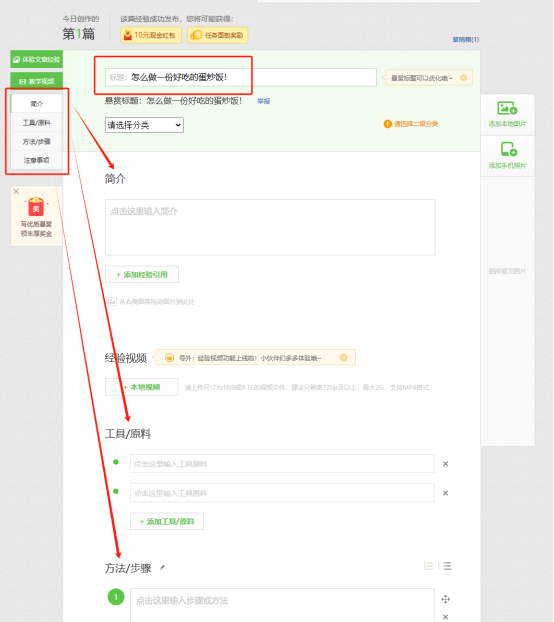This screenshot has height=622, width=554.
Task: Remove the second tool/material row
Action: coord(445,493)
